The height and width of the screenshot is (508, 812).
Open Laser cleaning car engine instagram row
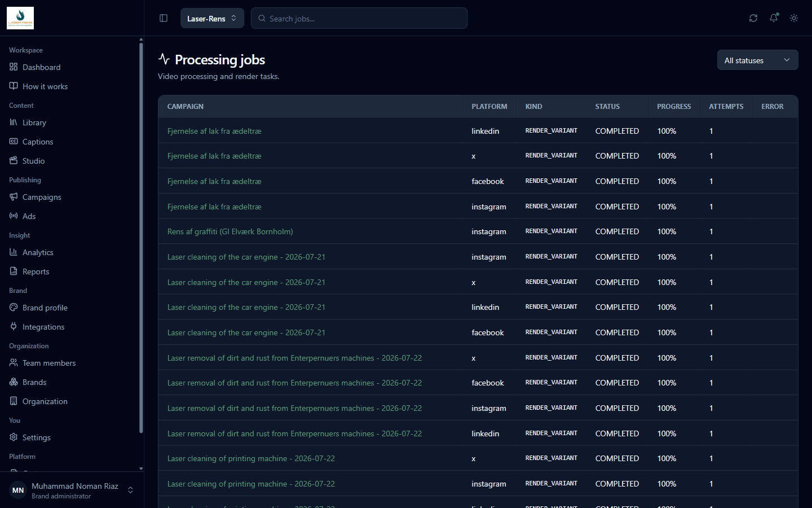[246, 257]
